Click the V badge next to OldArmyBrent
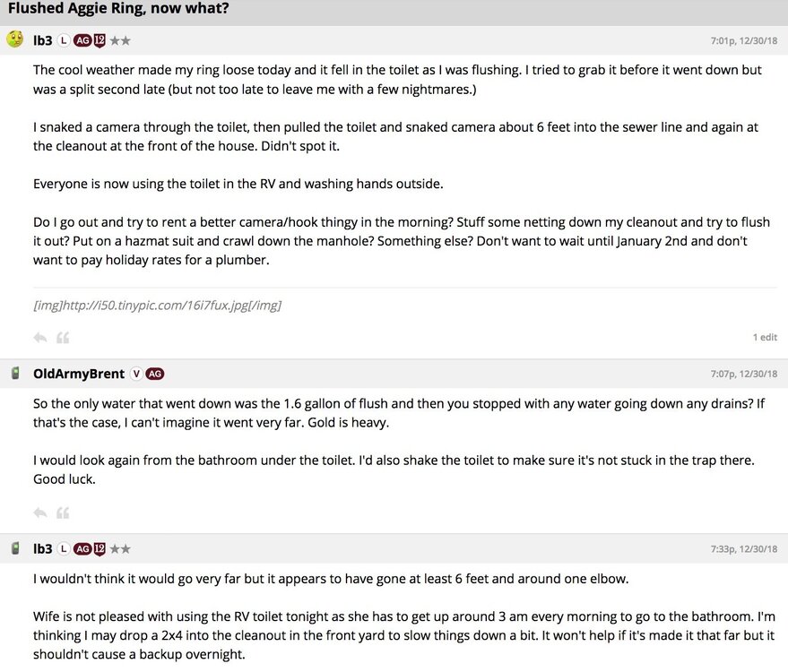The image size is (788, 672). point(136,374)
